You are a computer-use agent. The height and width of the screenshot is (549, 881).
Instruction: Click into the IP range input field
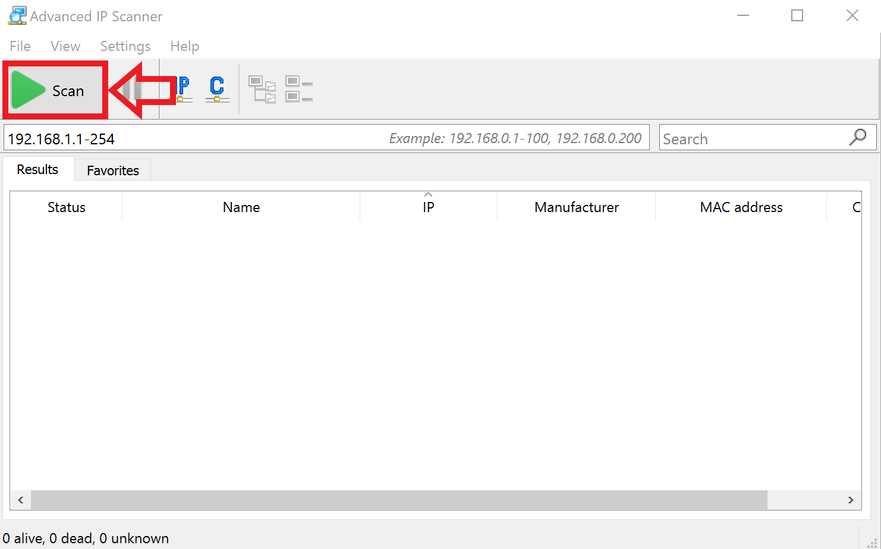[190, 138]
